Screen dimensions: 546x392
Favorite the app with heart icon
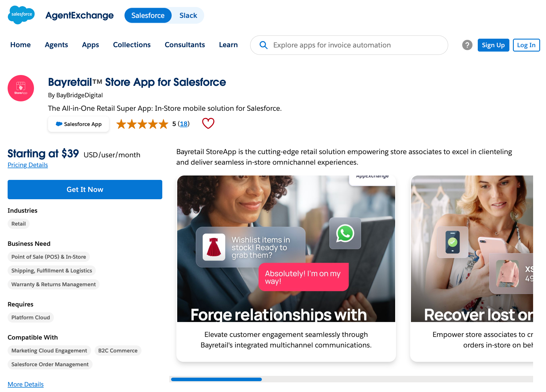(208, 124)
